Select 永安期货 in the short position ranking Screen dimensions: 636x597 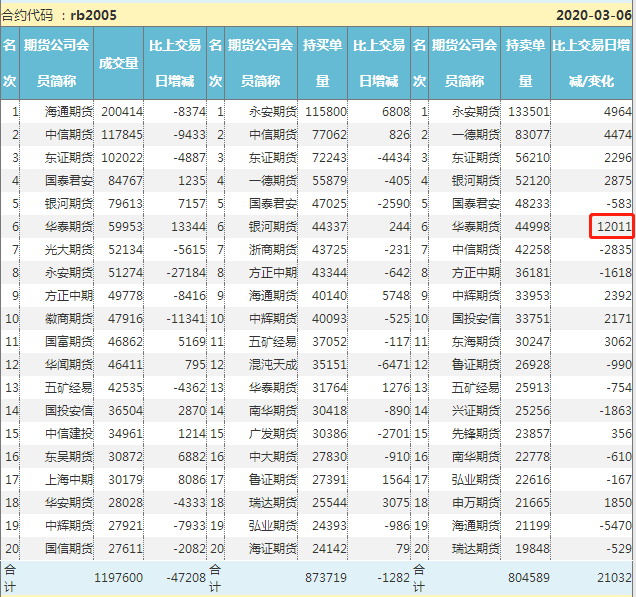(x=476, y=112)
